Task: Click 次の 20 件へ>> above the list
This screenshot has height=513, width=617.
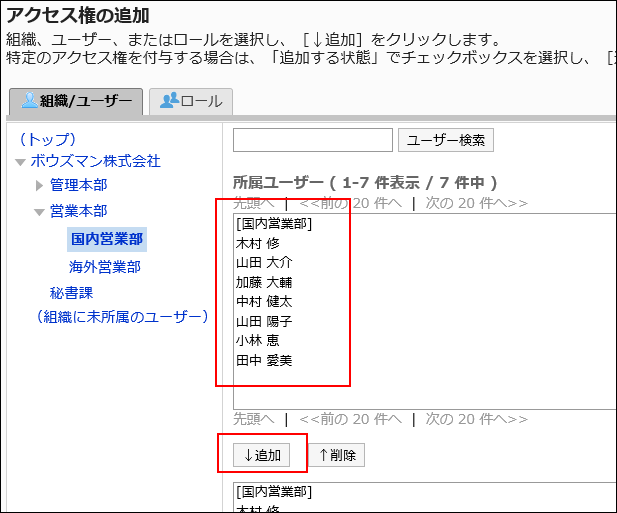Action: pyautogui.click(x=477, y=203)
